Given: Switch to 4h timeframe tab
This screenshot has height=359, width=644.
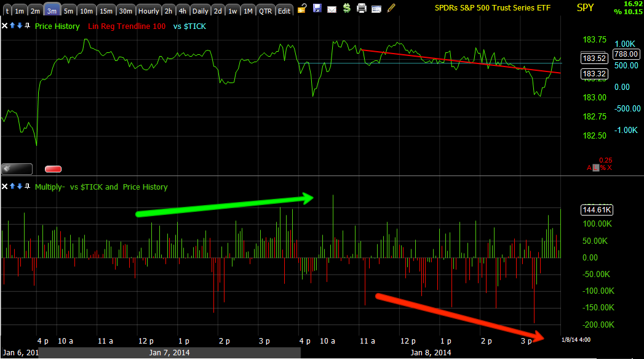Looking at the screenshot, I should tap(182, 10).
